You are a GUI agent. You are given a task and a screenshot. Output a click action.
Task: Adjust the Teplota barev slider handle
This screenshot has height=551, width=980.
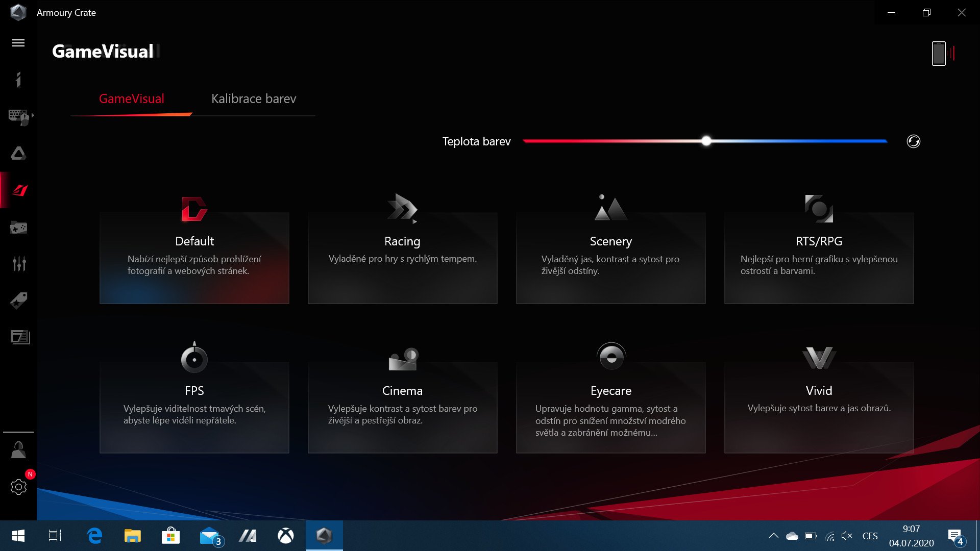706,141
